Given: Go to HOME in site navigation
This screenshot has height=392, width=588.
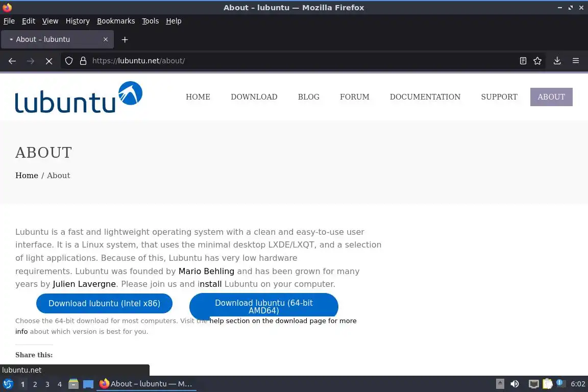Looking at the screenshot, I should pyautogui.click(x=198, y=97).
